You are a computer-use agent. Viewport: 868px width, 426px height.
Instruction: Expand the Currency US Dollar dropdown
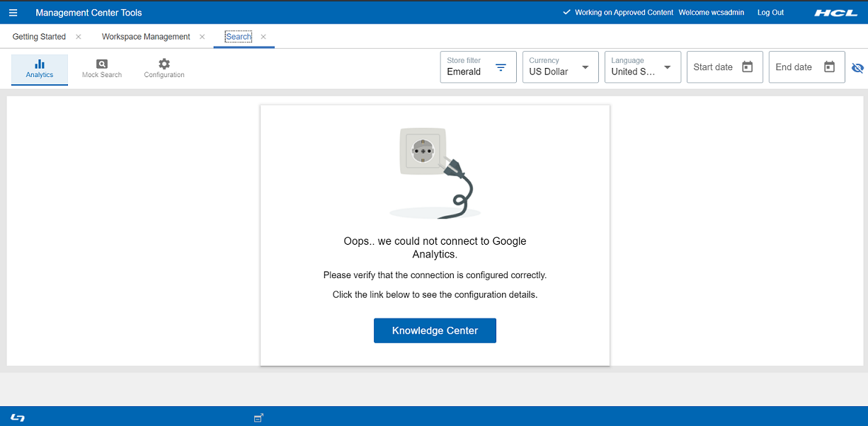click(x=586, y=68)
